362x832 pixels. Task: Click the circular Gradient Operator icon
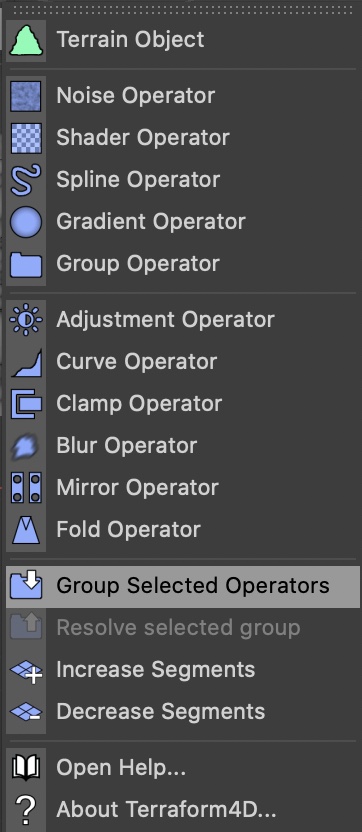click(x=25, y=222)
